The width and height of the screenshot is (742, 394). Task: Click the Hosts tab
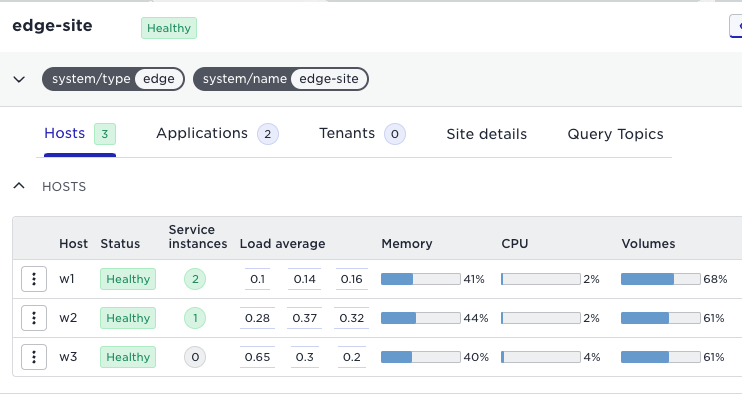pos(80,134)
